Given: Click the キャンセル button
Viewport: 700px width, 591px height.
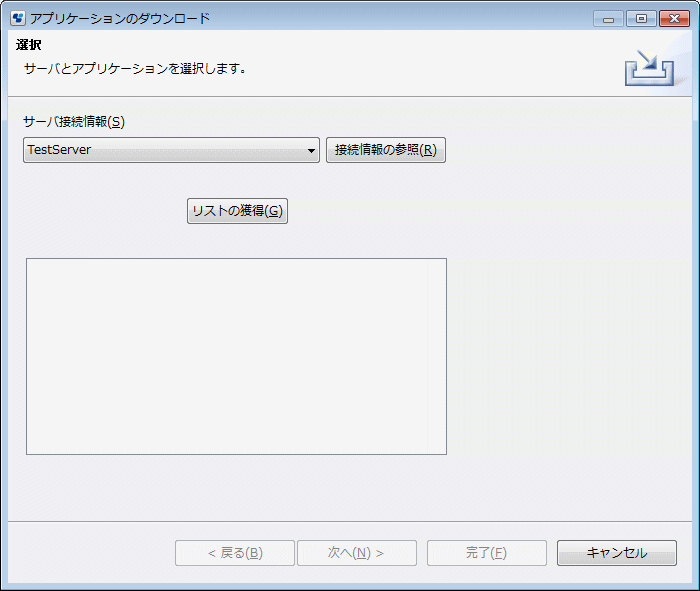Looking at the screenshot, I should pyautogui.click(x=617, y=553).
